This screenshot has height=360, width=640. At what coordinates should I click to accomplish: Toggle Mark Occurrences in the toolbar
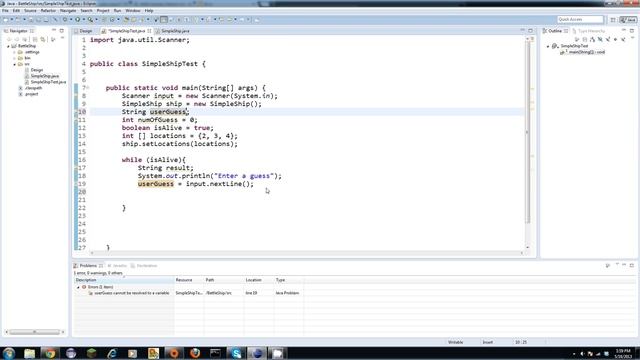click(x=164, y=20)
